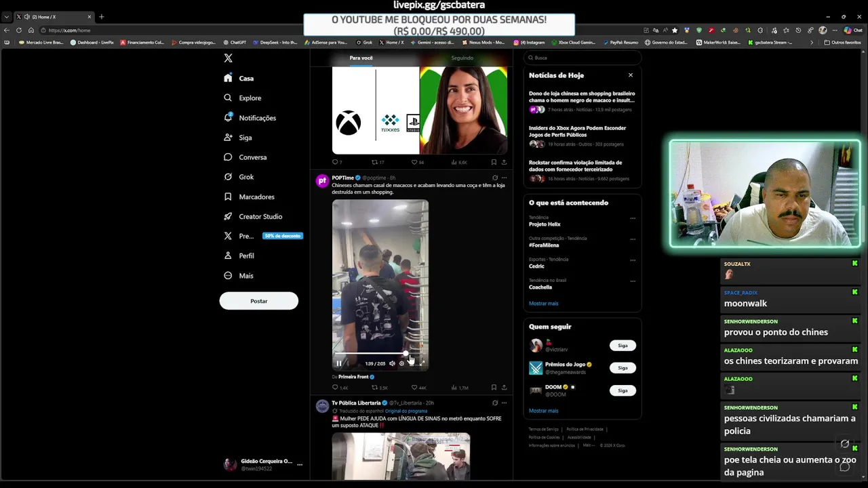
Task: Open the browser tab list chevron
Action: click(x=6, y=16)
